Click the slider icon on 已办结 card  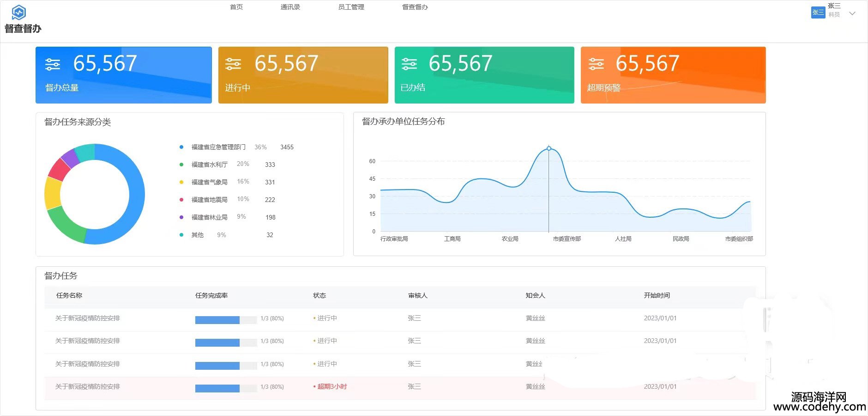409,64
